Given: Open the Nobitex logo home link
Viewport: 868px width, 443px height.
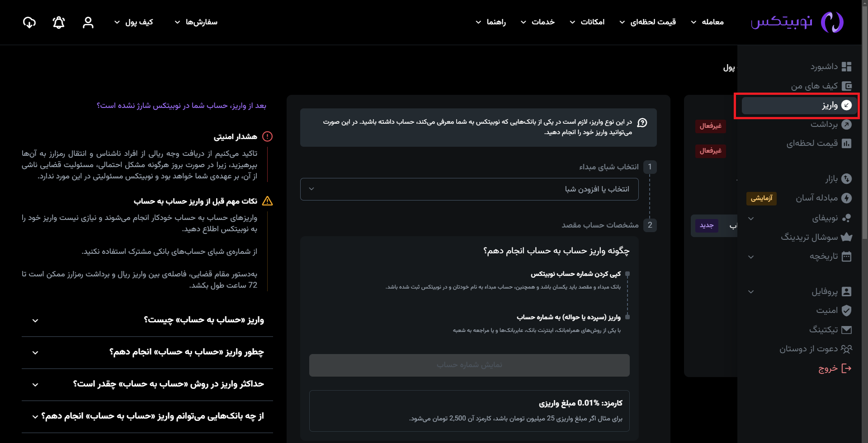Looking at the screenshot, I should pyautogui.click(x=797, y=22).
